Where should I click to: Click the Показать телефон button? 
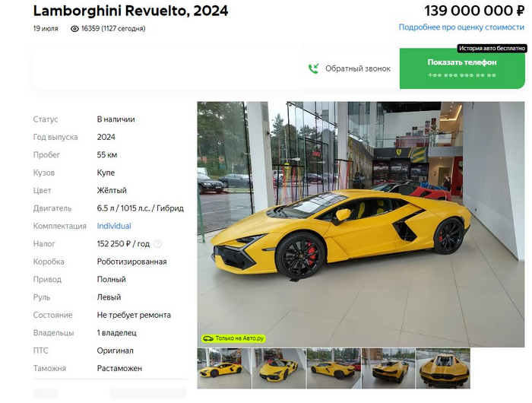462,68
